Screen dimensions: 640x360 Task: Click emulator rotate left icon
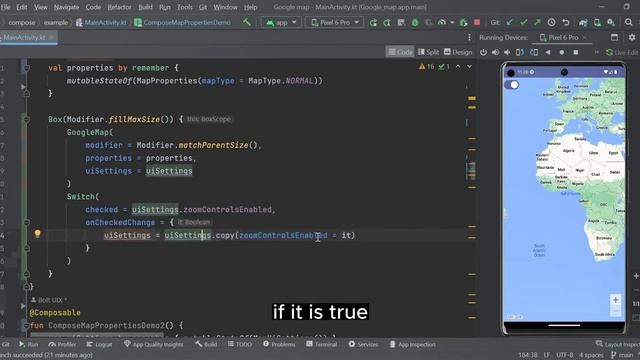point(520,52)
